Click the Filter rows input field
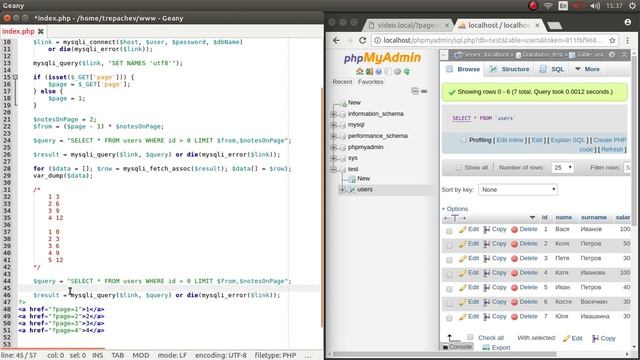The height and width of the screenshot is (360, 640). pyautogui.click(x=628, y=167)
